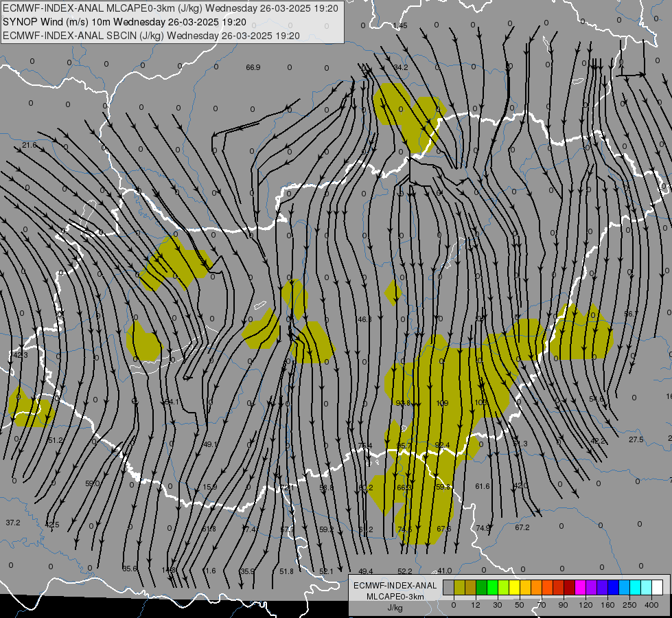This screenshot has height=618, width=672.
Task: Click the 'J/kg' unit label in the legend
Action: click(395, 608)
